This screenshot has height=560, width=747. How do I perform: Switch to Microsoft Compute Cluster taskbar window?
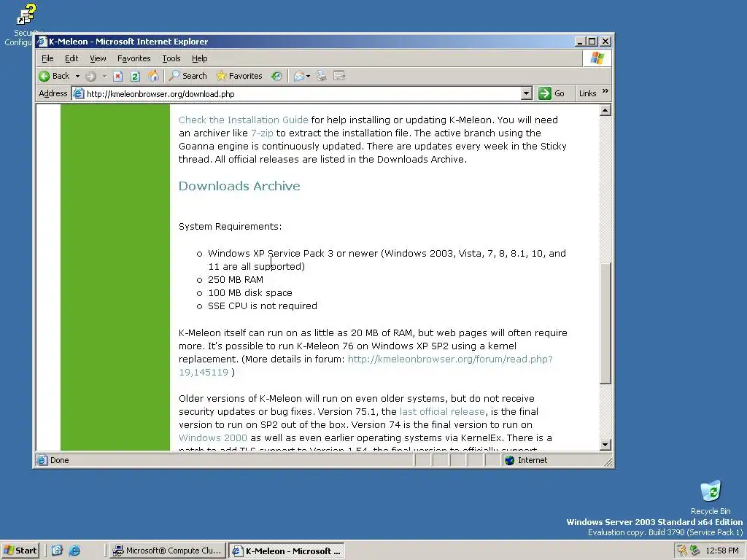167,551
